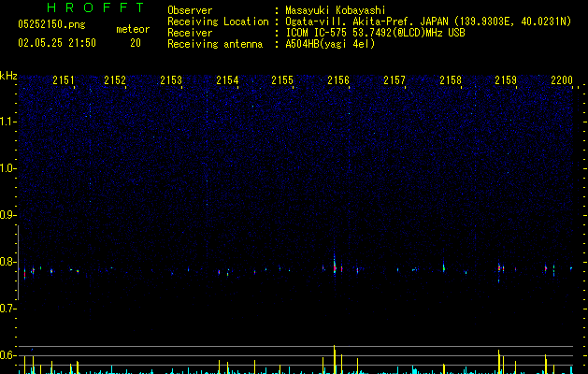Click the 2153 time marker

pyautogui.click(x=171, y=79)
